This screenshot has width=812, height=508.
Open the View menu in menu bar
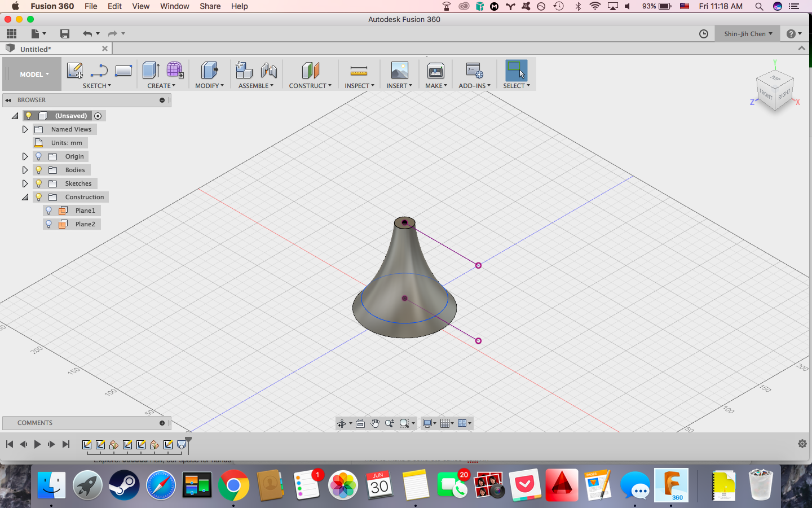141,6
